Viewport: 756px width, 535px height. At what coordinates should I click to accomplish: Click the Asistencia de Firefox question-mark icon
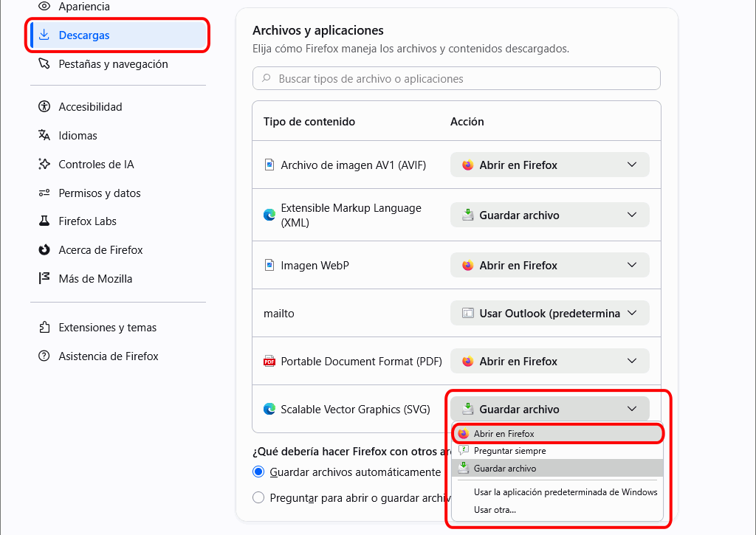point(44,356)
